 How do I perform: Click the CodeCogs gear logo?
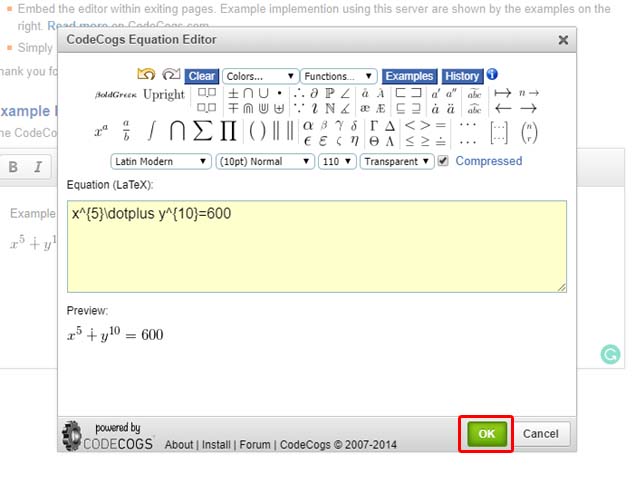pos(72,436)
